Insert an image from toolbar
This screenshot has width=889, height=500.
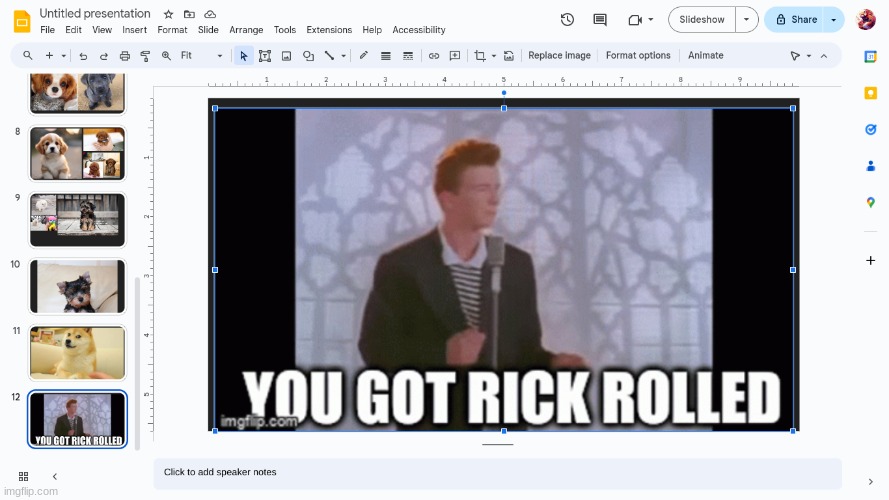[x=286, y=56]
